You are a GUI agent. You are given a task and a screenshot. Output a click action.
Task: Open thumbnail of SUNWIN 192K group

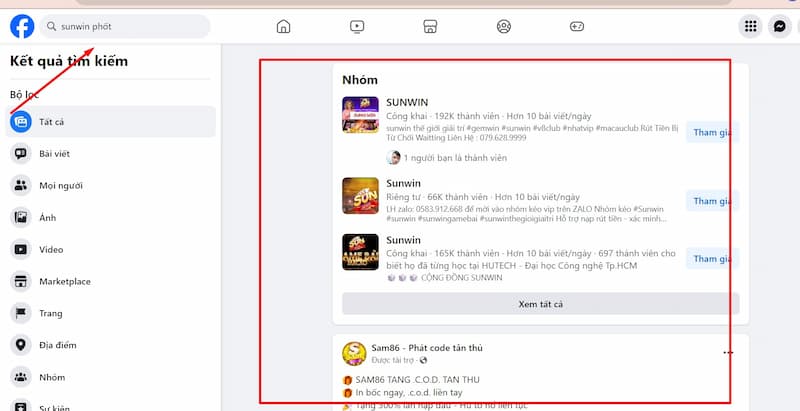(360, 115)
